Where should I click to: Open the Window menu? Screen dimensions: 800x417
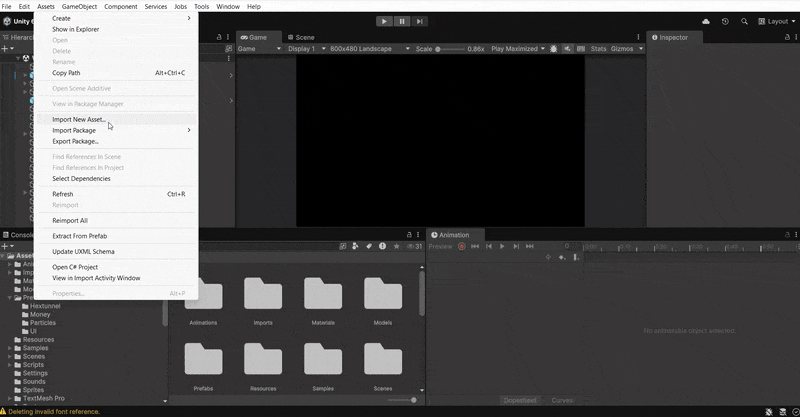pyautogui.click(x=228, y=6)
